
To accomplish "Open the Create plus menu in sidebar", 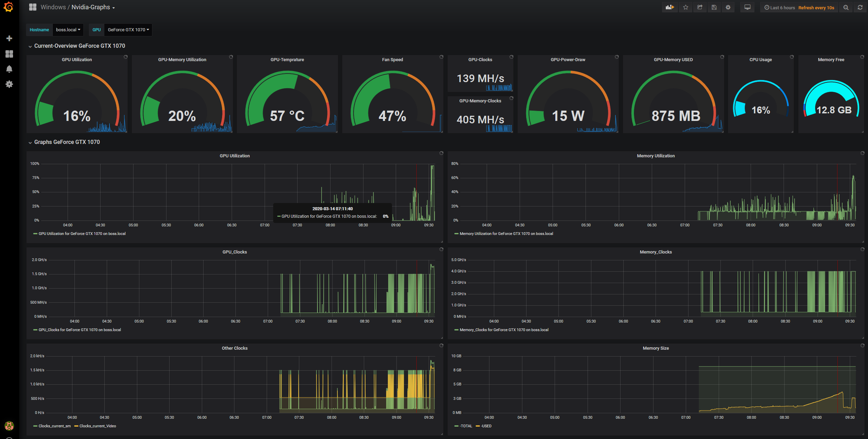I will point(9,38).
